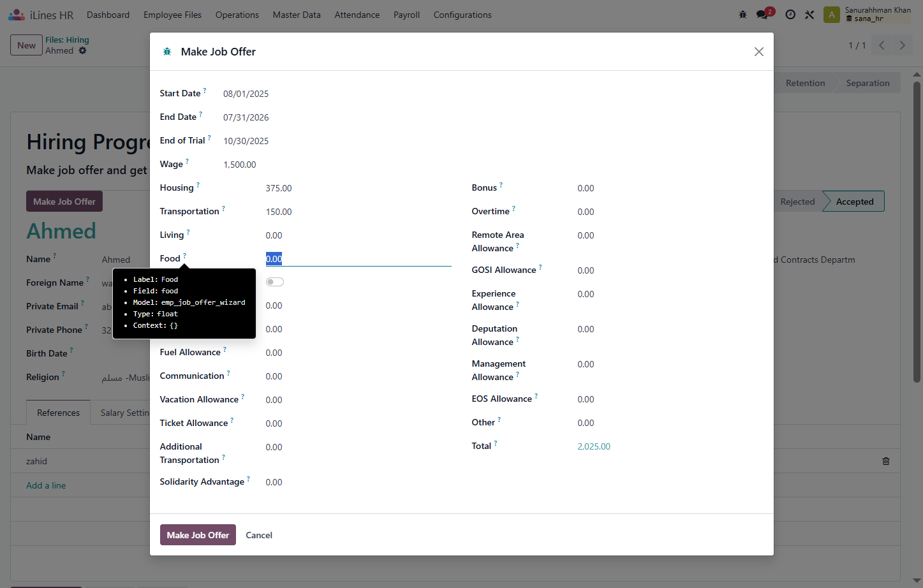Screen dimensions: 923x588
Task: Open the Configurations menu
Action: point(462,15)
